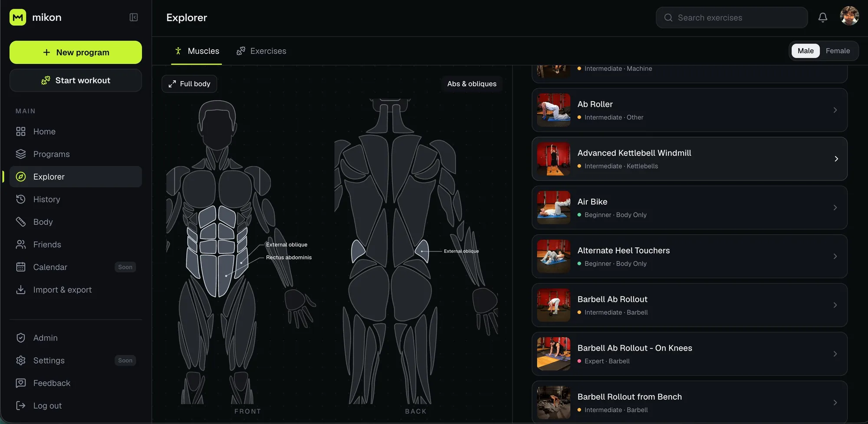This screenshot has width=868, height=424.
Task: Click the Start workout button
Action: coord(76,80)
